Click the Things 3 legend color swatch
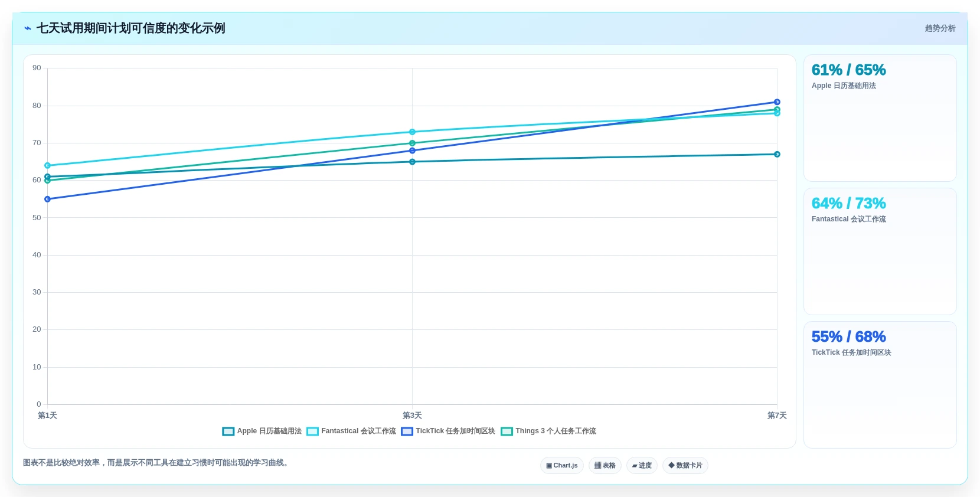This screenshot has height=497, width=980. tap(507, 431)
